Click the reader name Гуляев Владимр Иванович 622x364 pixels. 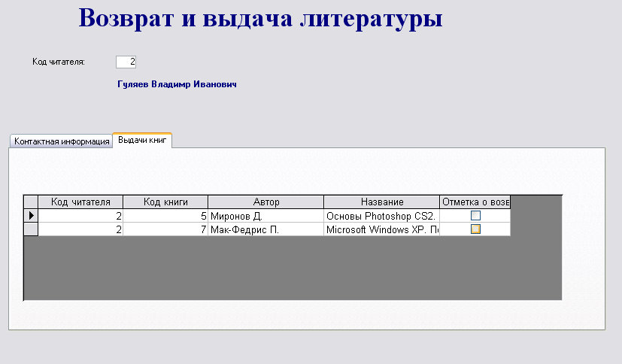click(177, 84)
